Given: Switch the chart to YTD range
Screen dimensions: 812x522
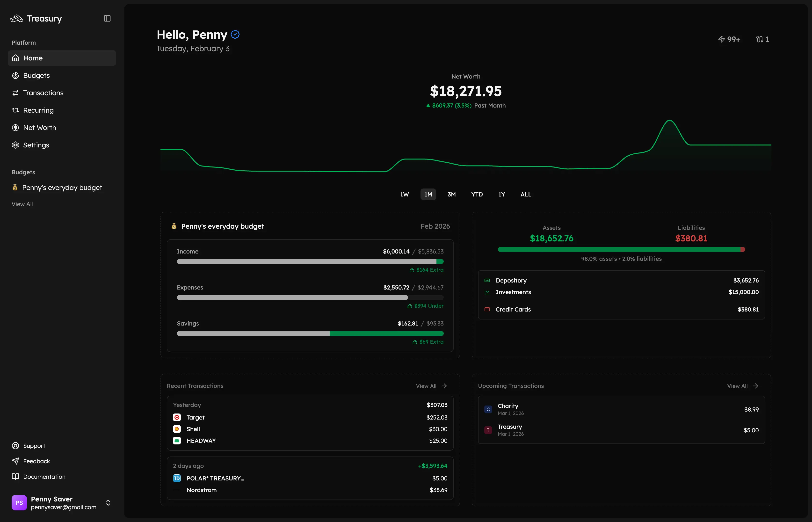Looking at the screenshot, I should pyautogui.click(x=477, y=194).
